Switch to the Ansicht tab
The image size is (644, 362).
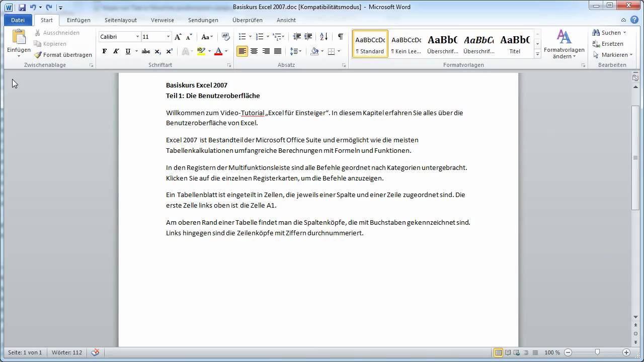tap(286, 20)
